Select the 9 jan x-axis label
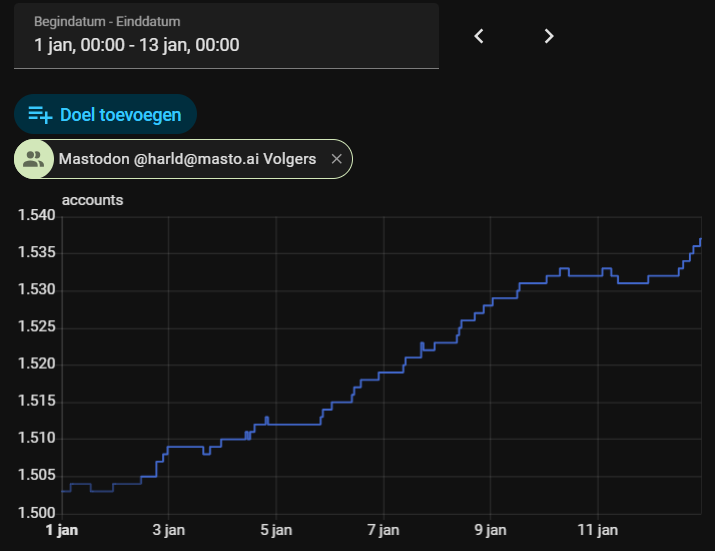 (491, 529)
